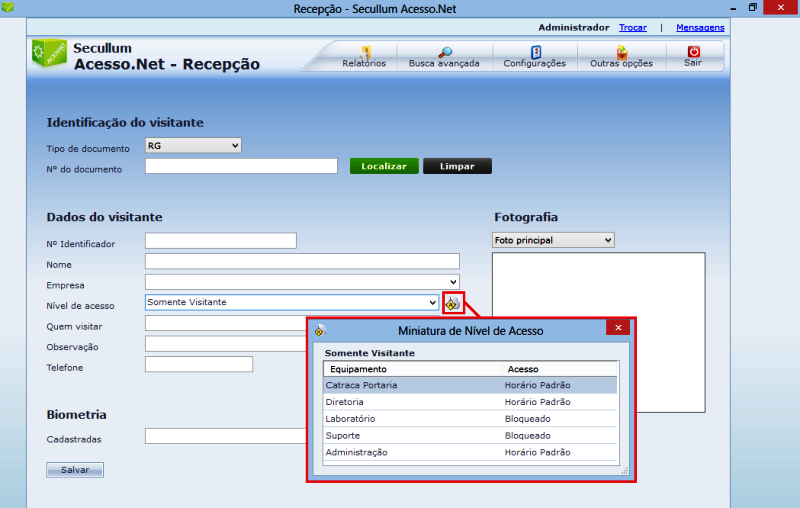Click the Salvar button
800x508 pixels.
(x=75, y=470)
